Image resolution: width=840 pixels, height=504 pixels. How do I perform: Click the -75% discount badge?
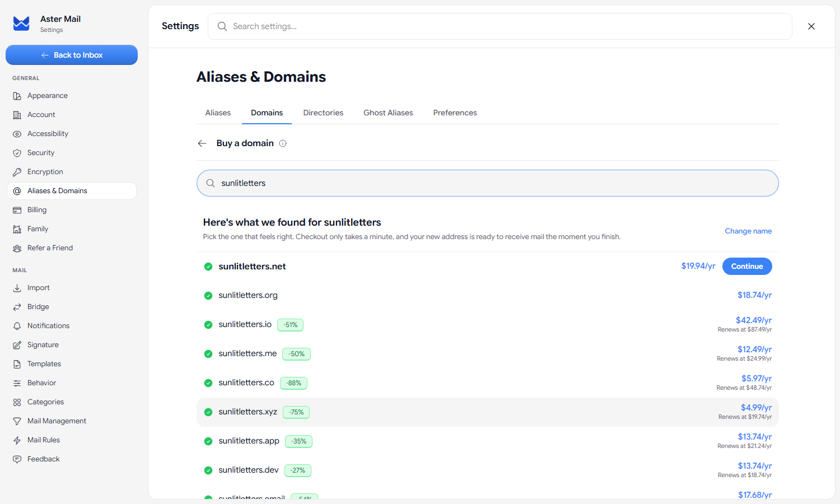coord(296,412)
